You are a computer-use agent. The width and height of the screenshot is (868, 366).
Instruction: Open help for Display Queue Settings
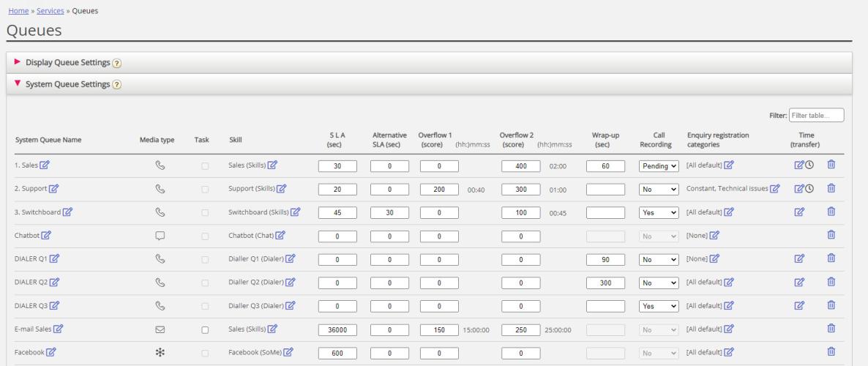(117, 63)
